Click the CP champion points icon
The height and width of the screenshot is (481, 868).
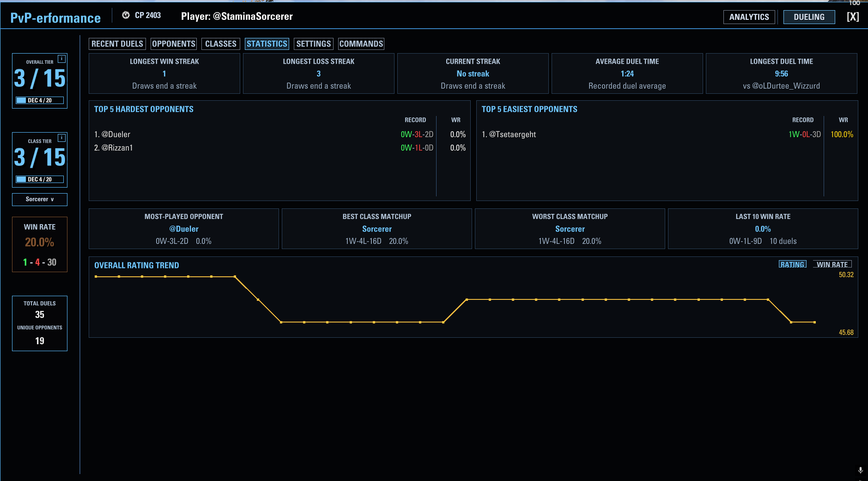(x=126, y=15)
